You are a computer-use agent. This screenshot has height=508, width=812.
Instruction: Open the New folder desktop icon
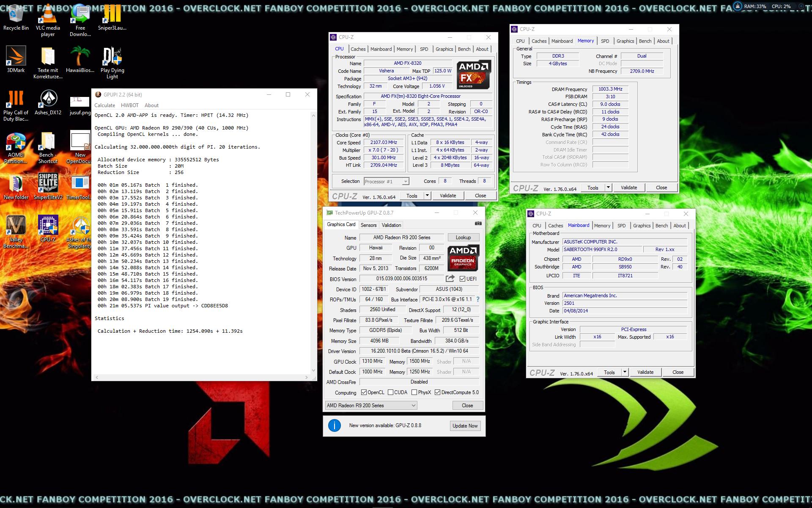point(16,186)
